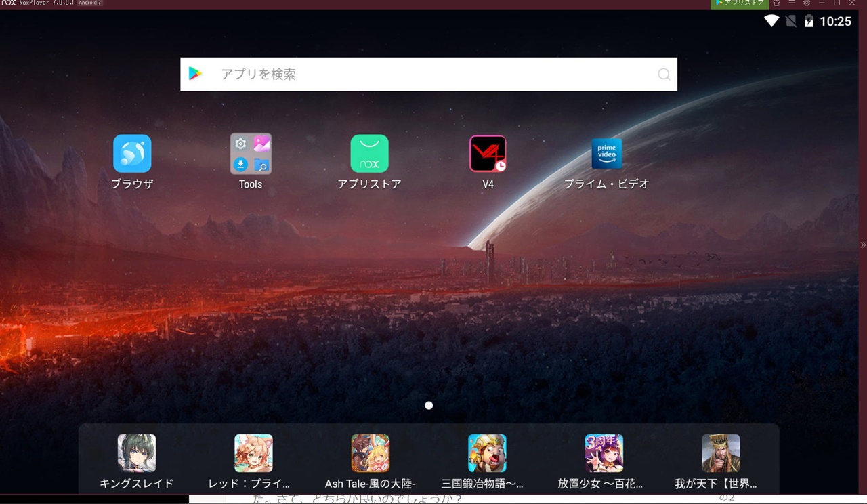Click the Wi-Fi status icon
This screenshot has height=504, width=867.
click(771, 21)
